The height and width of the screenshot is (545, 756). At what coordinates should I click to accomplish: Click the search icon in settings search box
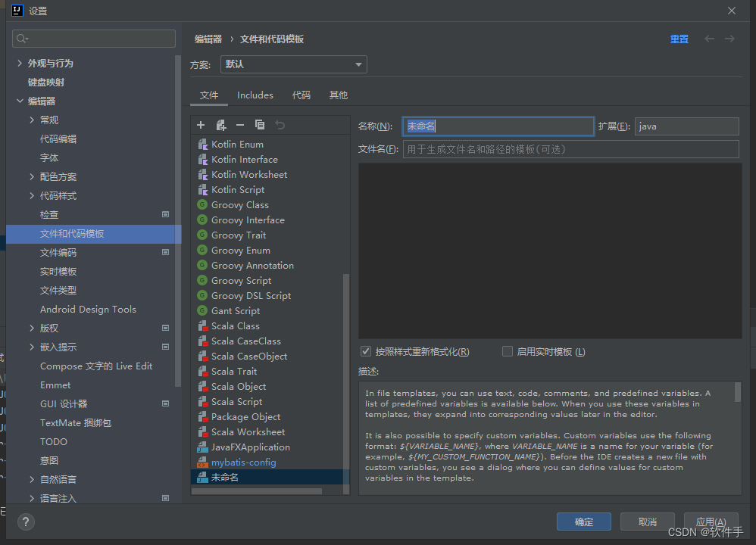tap(22, 39)
